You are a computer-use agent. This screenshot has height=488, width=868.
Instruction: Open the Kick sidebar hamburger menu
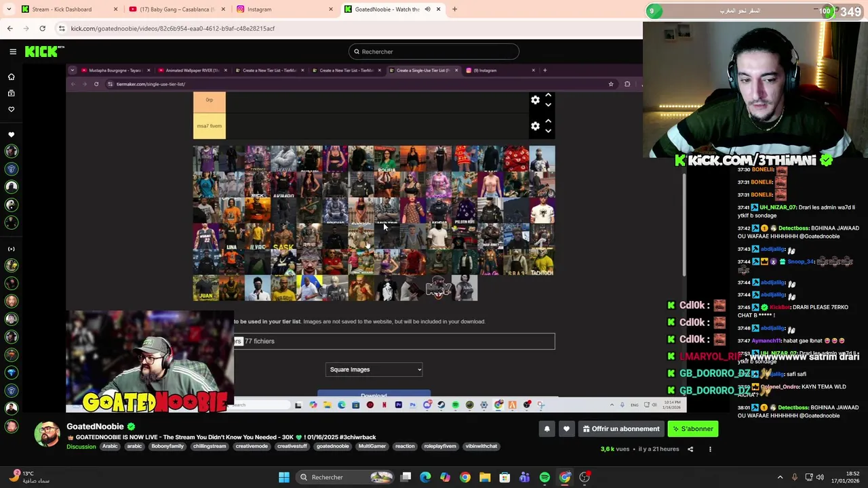[x=13, y=52]
